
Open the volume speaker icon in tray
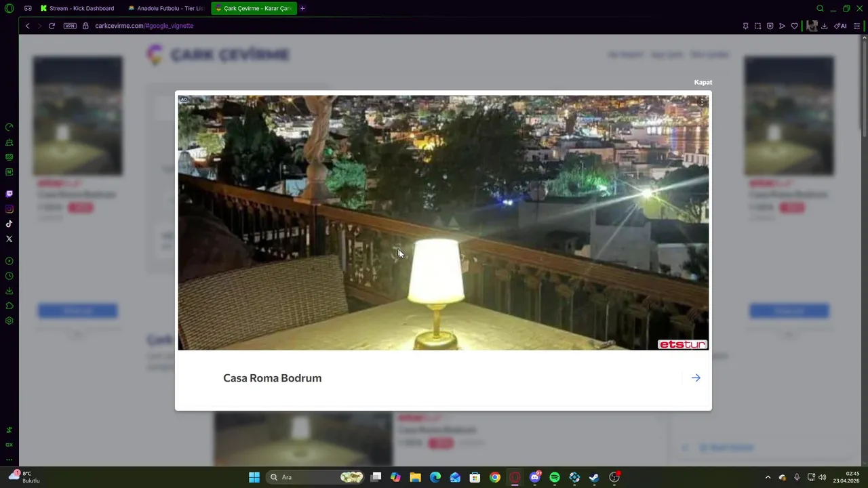click(823, 477)
